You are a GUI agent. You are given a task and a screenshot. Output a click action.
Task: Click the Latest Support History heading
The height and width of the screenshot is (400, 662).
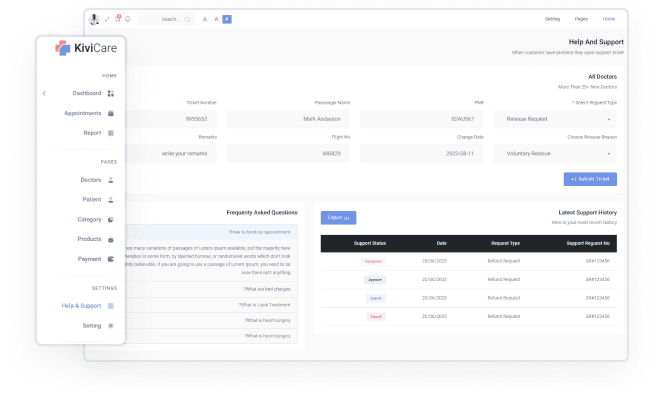click(587, 212)
